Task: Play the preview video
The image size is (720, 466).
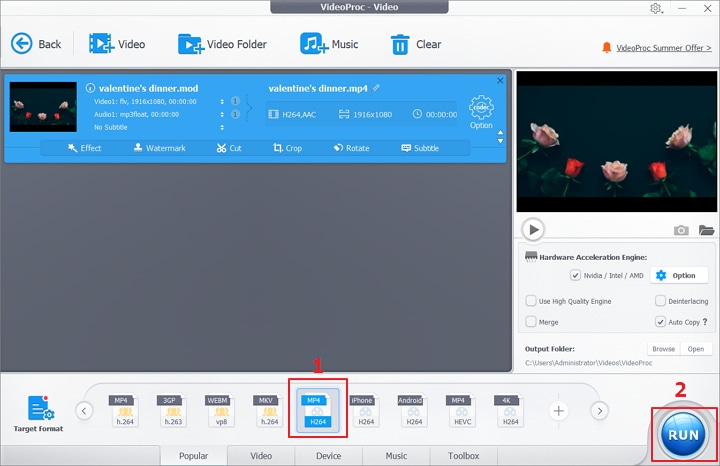Action: [533, 229]
